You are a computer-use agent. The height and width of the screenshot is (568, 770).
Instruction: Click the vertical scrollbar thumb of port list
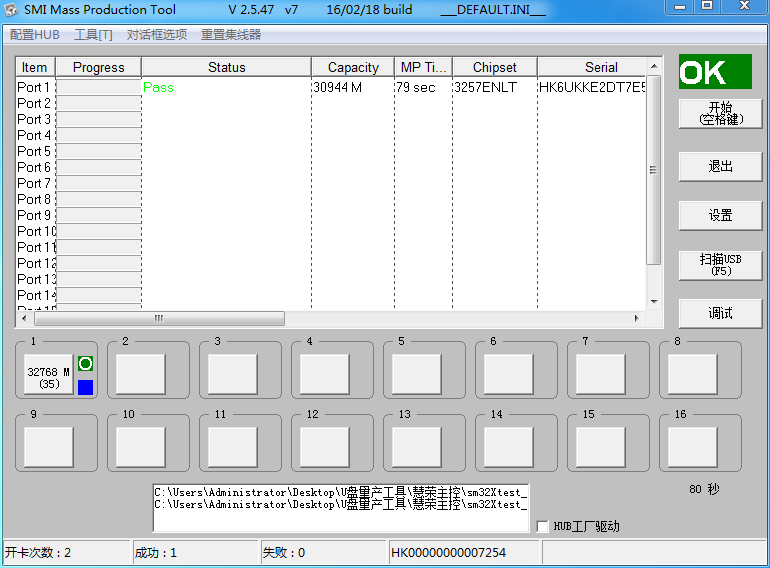pyautogui.click(x=654, y=170)
